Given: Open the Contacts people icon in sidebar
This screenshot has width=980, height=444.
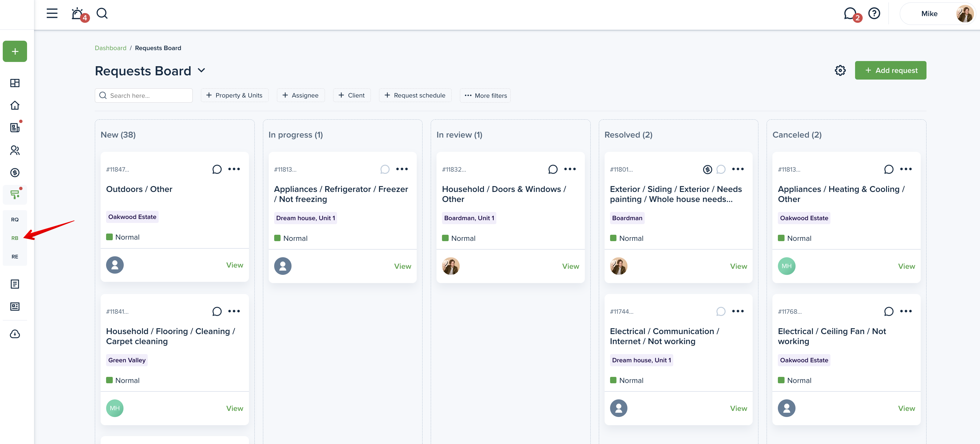Looking at the screenshot, I should (15, 150).
